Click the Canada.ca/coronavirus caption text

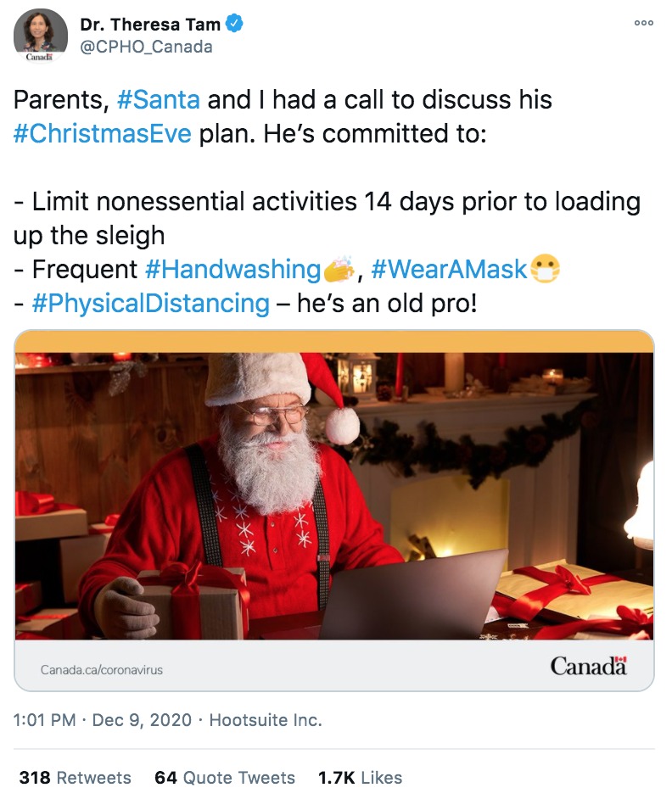(102, 669)
